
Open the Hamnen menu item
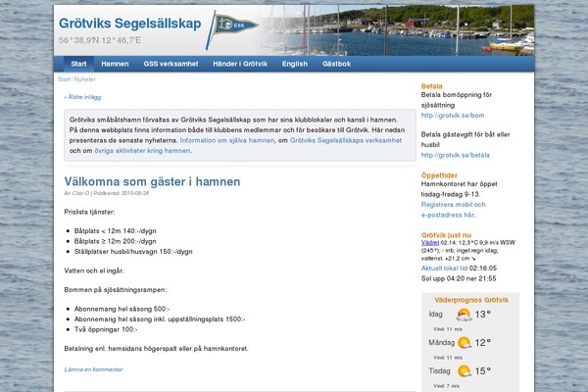coord(115,64)
